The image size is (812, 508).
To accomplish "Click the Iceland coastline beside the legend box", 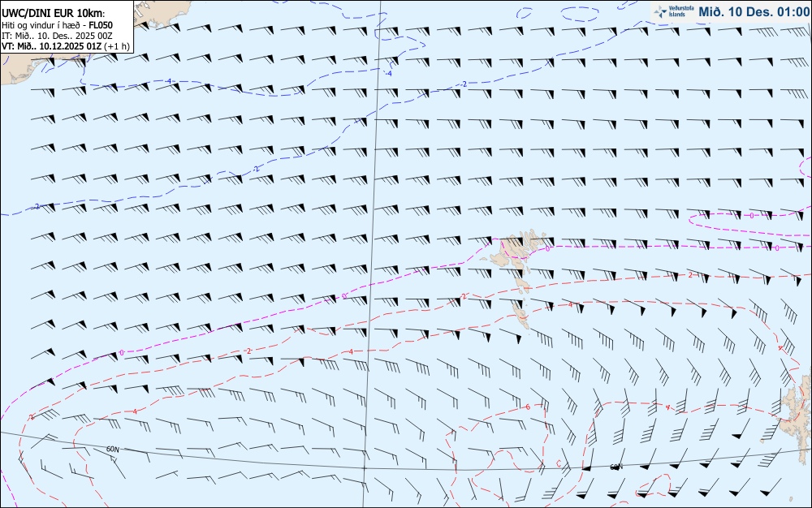I will (x=161, y=13).
